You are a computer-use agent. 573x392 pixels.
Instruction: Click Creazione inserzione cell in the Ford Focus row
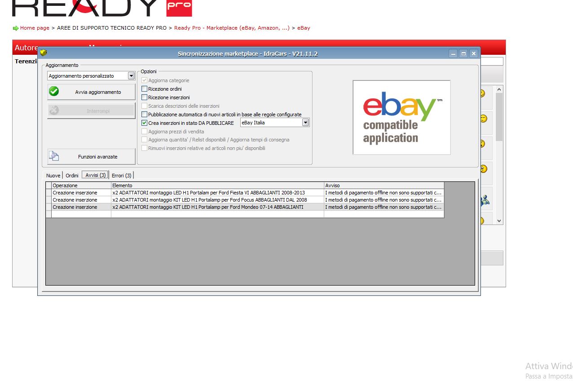(x=81, y=200)
